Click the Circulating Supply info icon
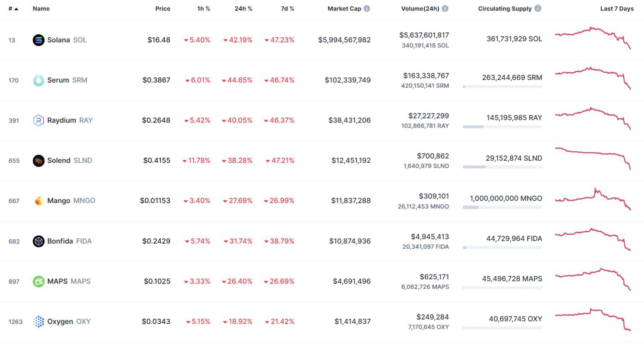 (538, 8)
